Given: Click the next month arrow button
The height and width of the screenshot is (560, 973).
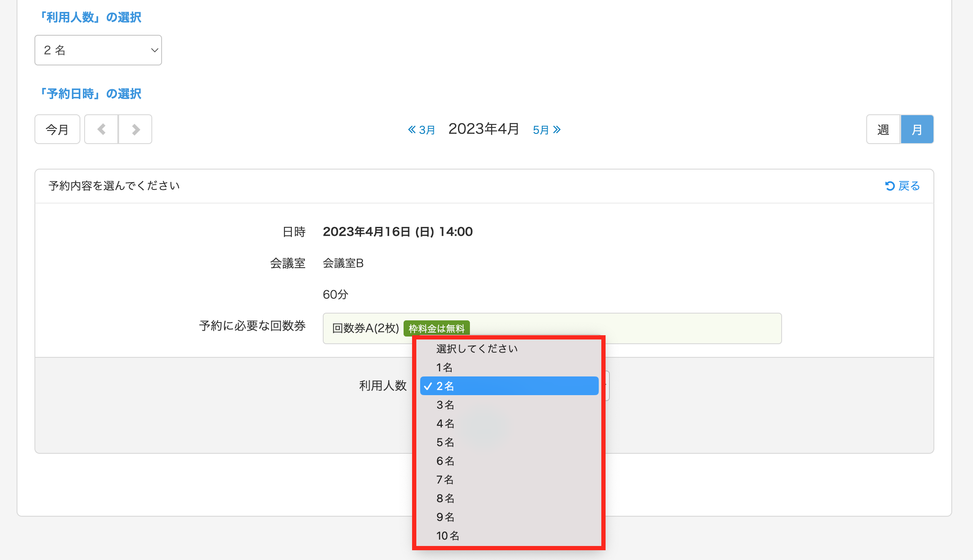Looking at the screenshot, I should click(x=135, y=129).
